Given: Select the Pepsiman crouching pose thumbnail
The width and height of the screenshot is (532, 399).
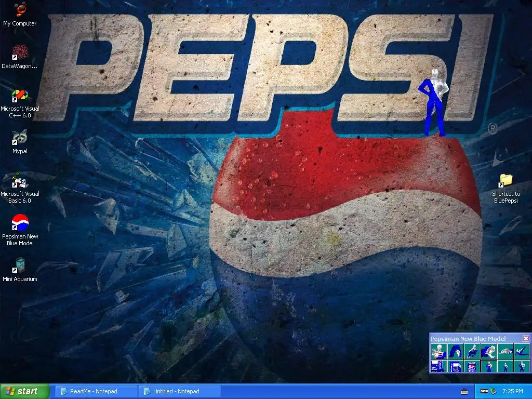Looking at the screenshot, I should pyautogui.click(x=488, y=352).
